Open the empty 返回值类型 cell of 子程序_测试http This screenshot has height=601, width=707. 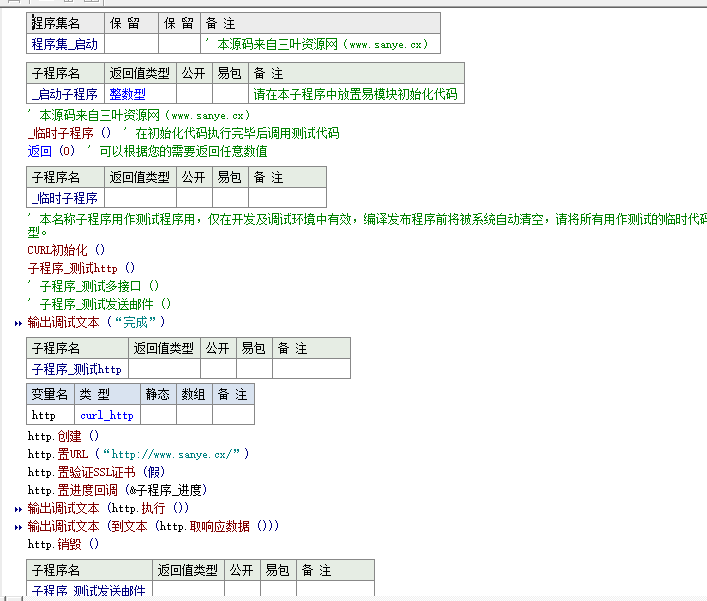click(165, 370)
